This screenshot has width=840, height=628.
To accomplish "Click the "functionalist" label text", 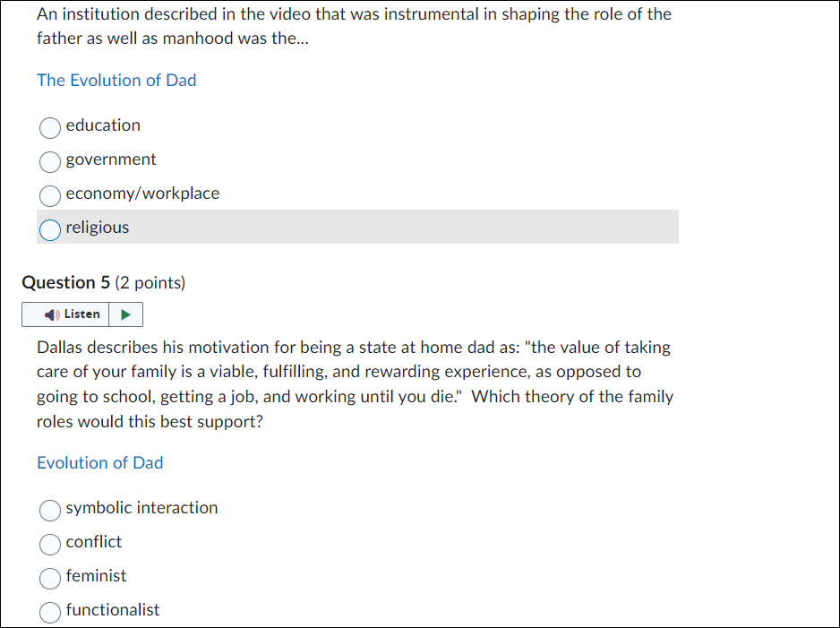I will coord(113,610).
